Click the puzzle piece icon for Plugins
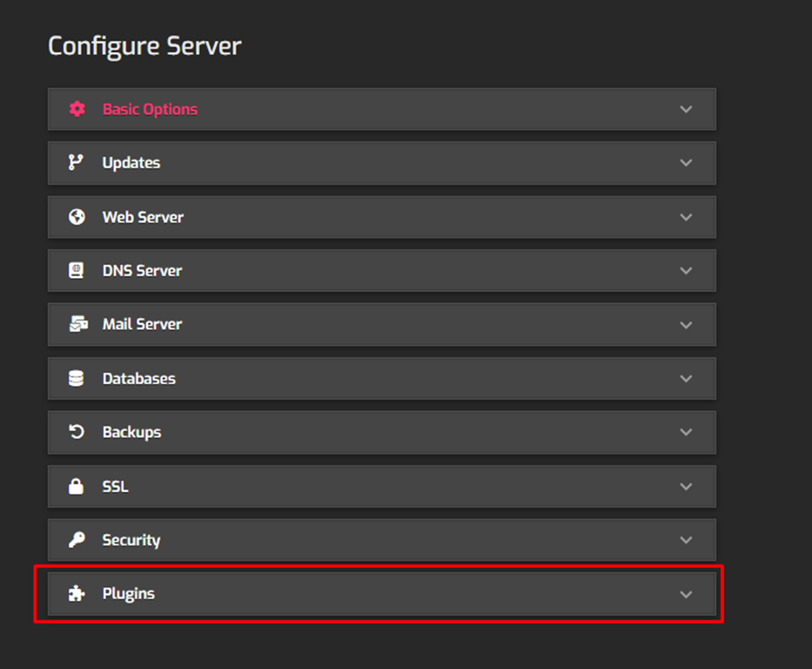Screen dimensions: 812x669 pos(77,593)
